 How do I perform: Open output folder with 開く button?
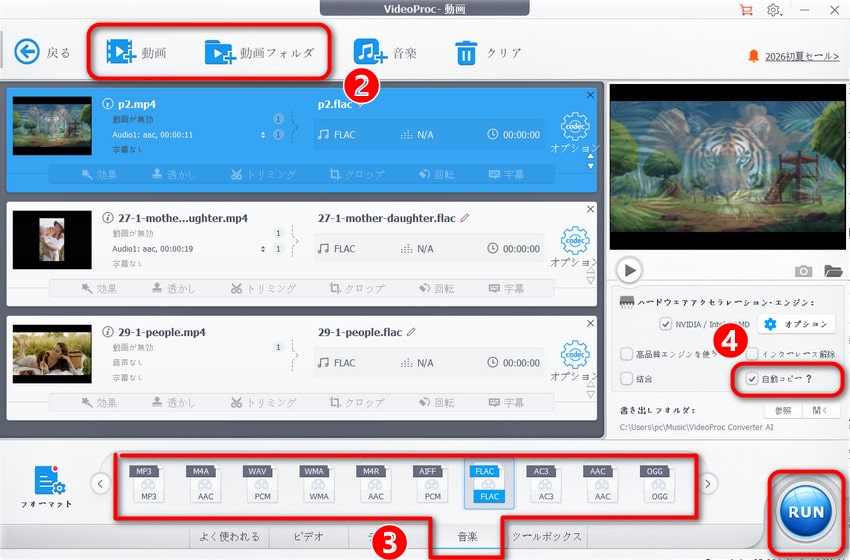click(x=821, y=410)
